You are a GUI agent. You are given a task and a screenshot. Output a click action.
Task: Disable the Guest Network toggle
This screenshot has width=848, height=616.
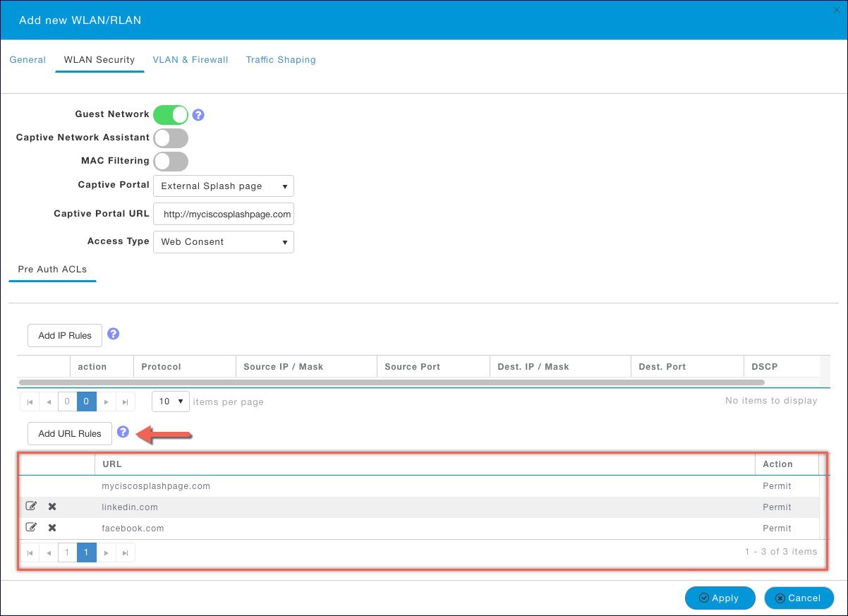point(171,114)
